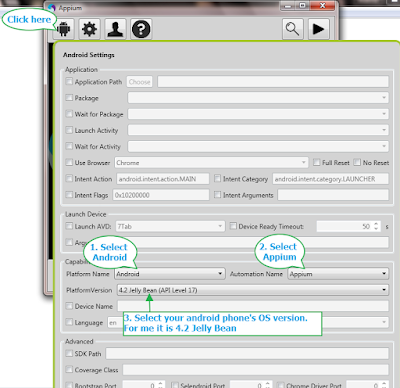Click the Device Name text field
400x388 pixels.
(253, 306)
